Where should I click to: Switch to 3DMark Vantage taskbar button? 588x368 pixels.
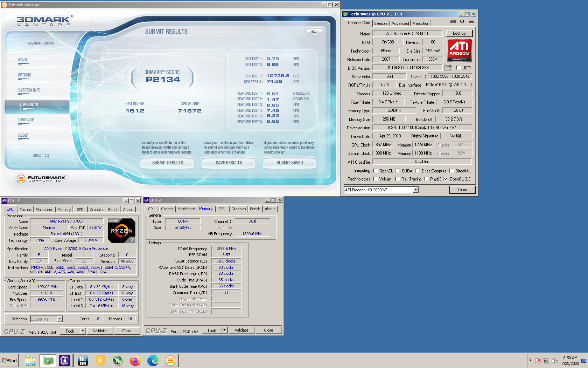point(170,361)
